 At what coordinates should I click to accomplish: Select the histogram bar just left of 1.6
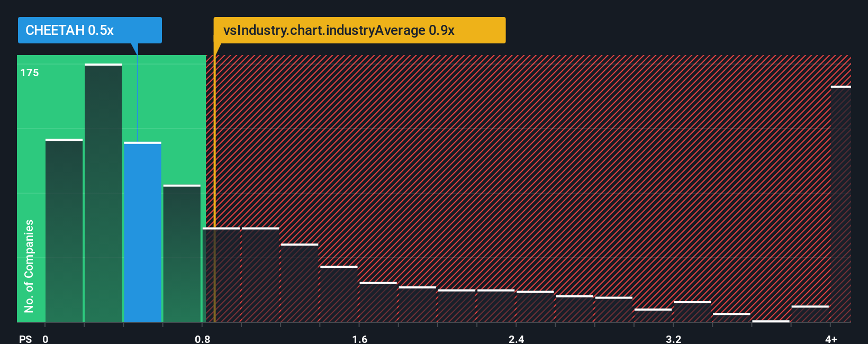coord(339,294)
